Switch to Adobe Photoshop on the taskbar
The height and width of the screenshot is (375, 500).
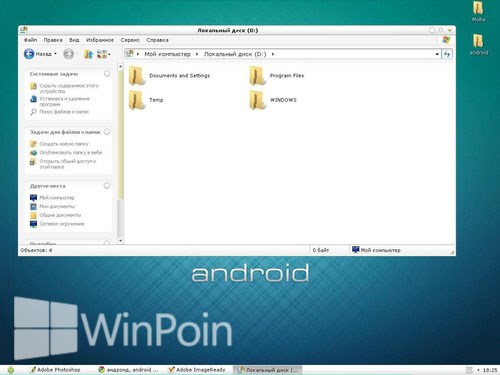click(x=55, y=370)
